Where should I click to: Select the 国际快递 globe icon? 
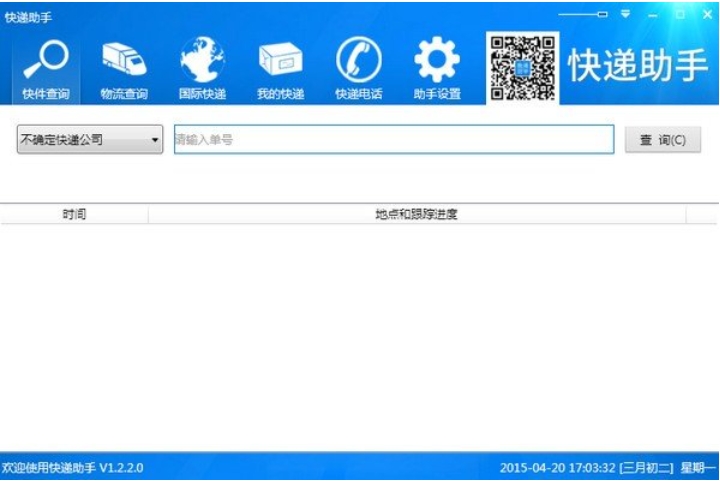pyautogui.click(x=202, y=67)
